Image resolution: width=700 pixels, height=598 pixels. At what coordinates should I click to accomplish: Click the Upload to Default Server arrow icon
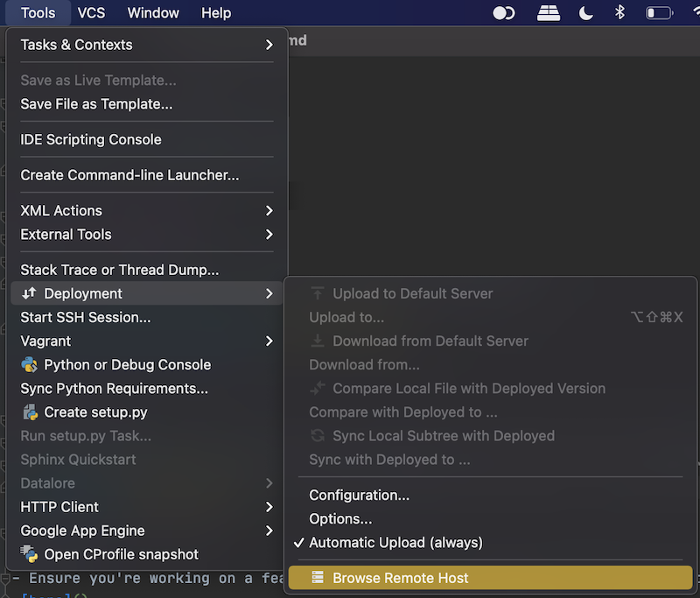click(x=318, y=293)
